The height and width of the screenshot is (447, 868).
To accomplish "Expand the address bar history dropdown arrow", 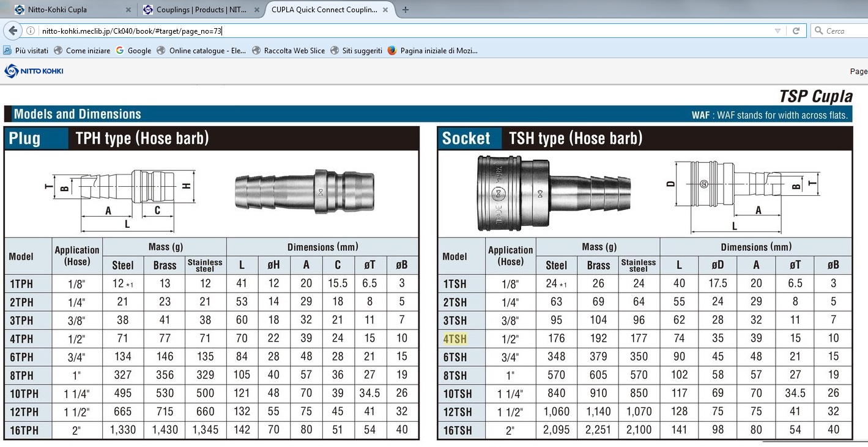I will [x=777, y=31].
